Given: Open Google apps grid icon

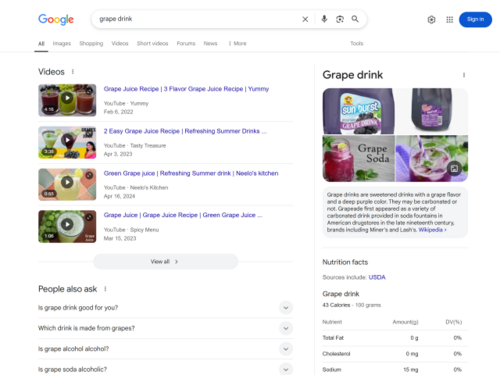Looking at the screenshot, I should click(x=450, y=20).
